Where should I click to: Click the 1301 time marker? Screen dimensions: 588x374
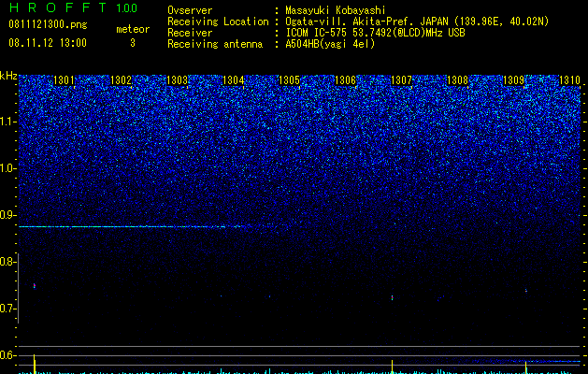point(65,80)
